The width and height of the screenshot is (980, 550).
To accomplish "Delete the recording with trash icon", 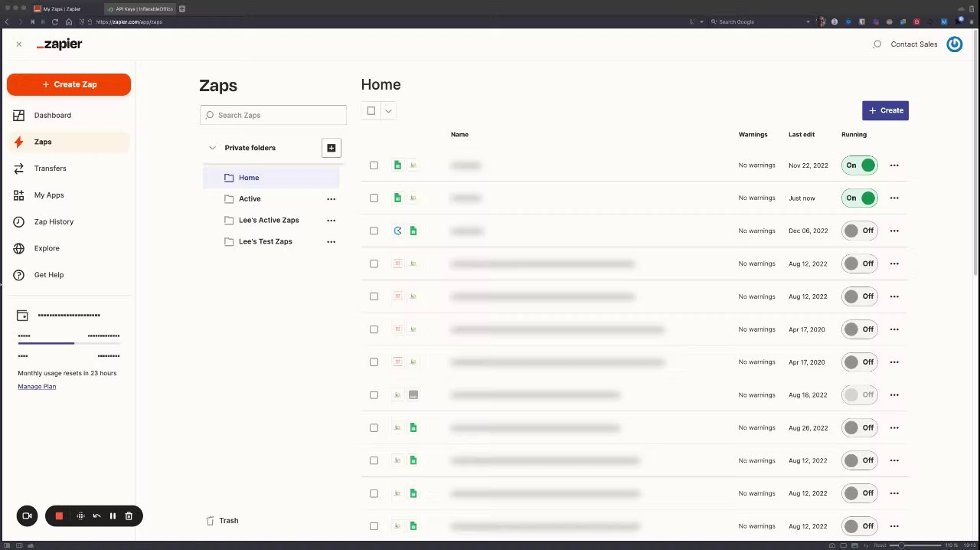I will (x=129, y=516).
